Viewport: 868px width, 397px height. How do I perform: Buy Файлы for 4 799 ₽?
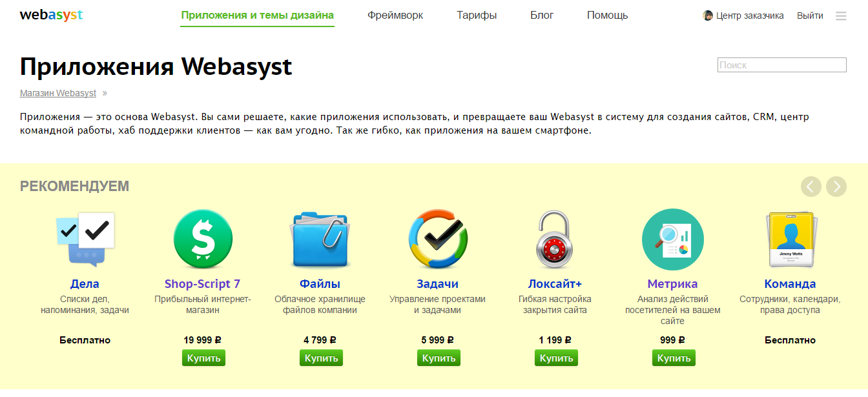(321, 358)
